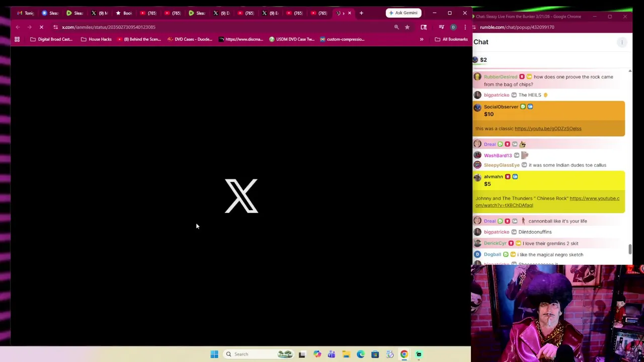
Task: Launch Copilot from the taskbar
Action: pyautogui.click(x=317, y=354)
